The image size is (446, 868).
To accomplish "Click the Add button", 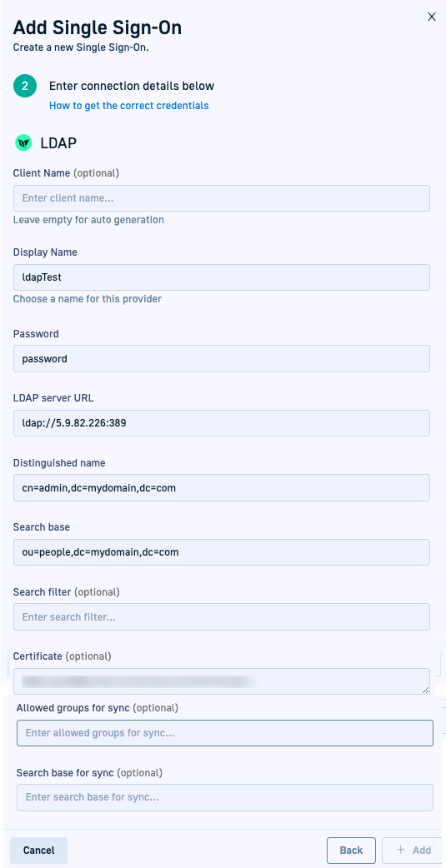I will (x=412, y=851).
